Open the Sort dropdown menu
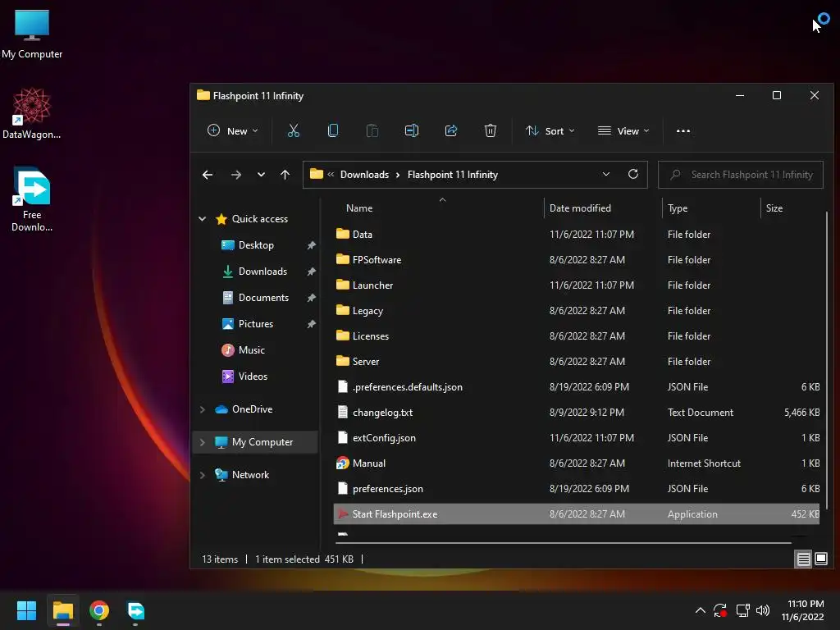The width and height of the screenshot is (840, 630). [550, 130]
